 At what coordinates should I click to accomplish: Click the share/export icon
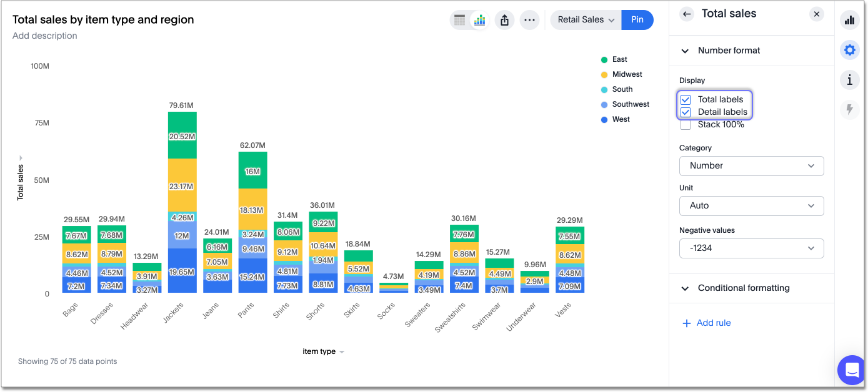coord(504,19)
